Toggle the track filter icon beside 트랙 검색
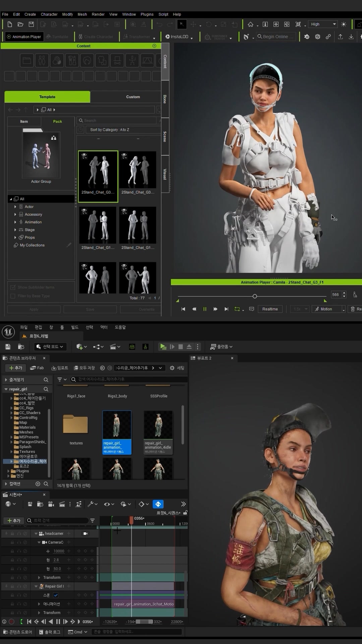This screenshot has height=644, width=362. tap(92, 521)
